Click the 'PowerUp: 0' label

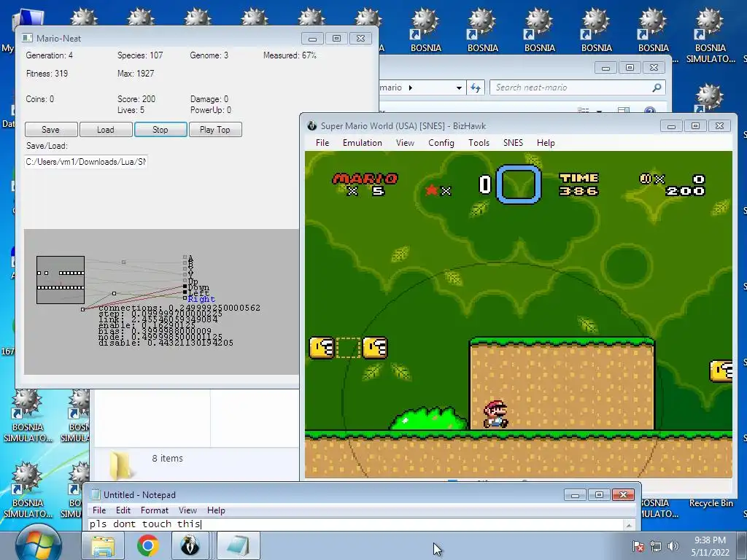coord(211,110)
